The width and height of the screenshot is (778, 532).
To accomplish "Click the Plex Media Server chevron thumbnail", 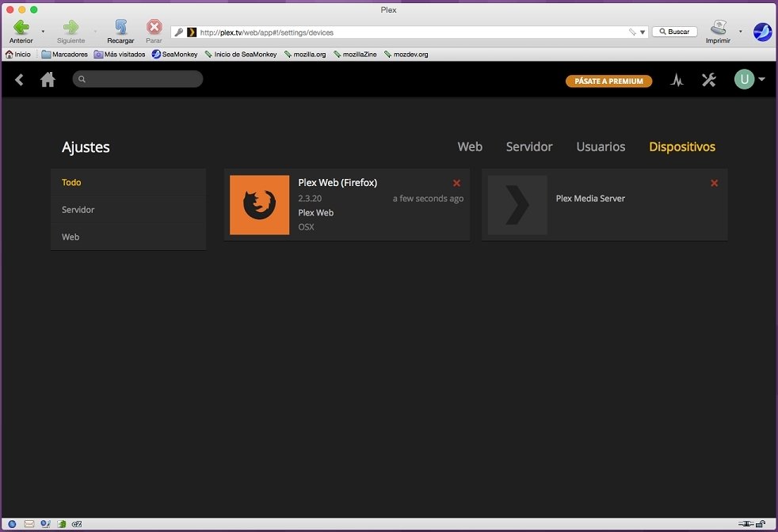I will (x=517, y=205).
